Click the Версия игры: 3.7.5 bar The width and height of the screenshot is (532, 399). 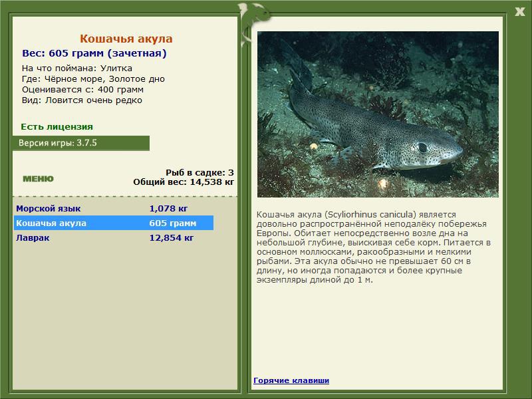click(81, 143)
